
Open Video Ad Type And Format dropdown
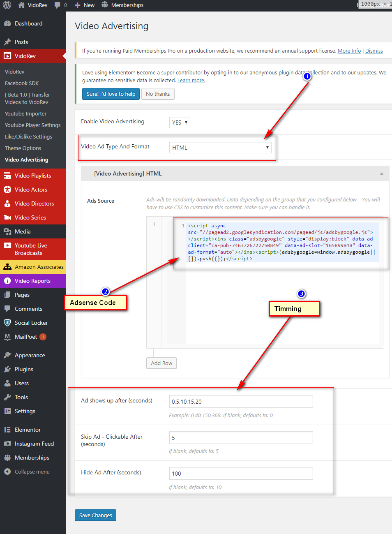(x=220, y=148)
